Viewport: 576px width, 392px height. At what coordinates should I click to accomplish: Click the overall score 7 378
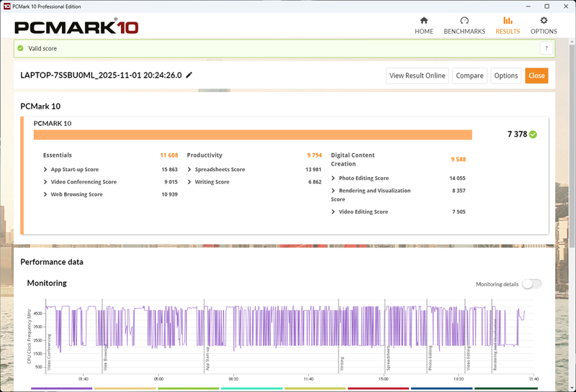click(x=517, y=135)
